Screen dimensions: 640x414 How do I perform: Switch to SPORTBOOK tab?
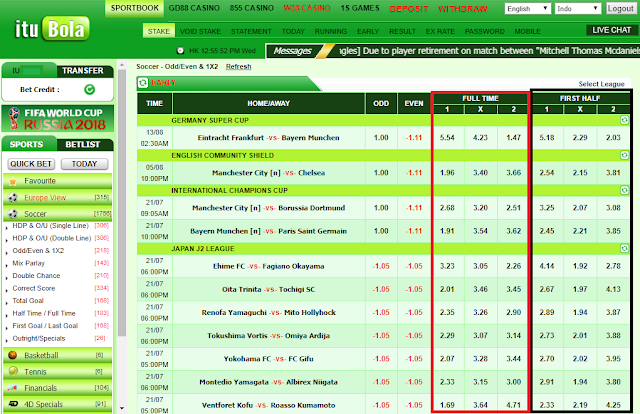[135, 8]
